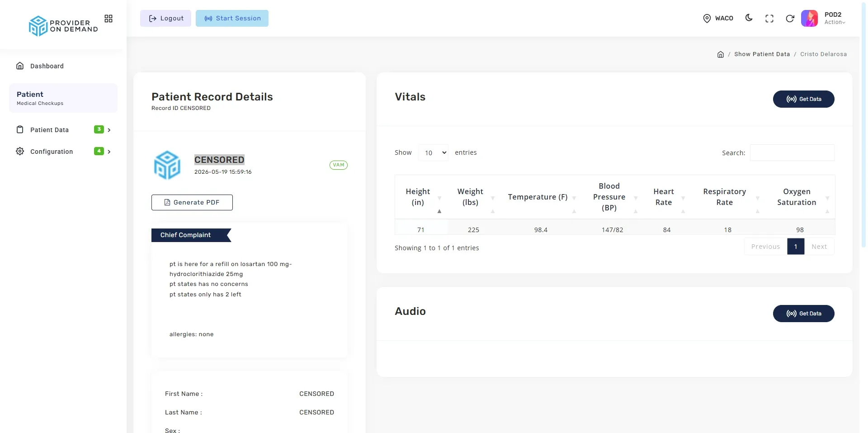868x433 pixels.
Task: Click the refresh icon in header
Action: point(790,19)
